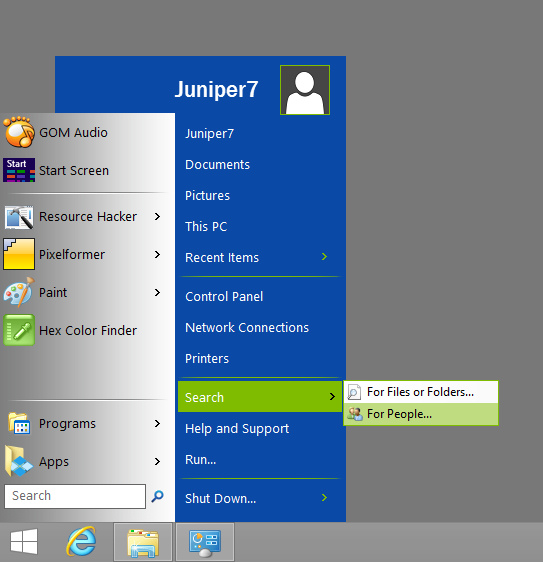
Task: Open Network Connections
Action: pos(247,327)
